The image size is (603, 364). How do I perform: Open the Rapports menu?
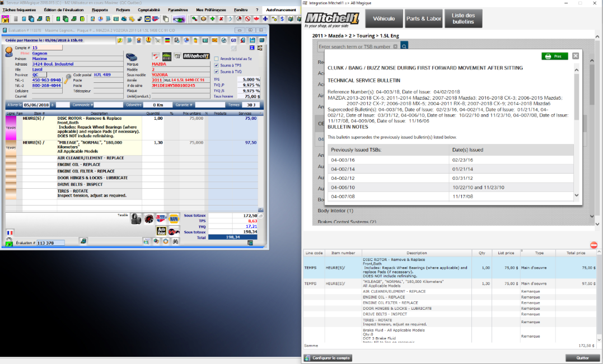pyautogui.click(x=100, y=10)
